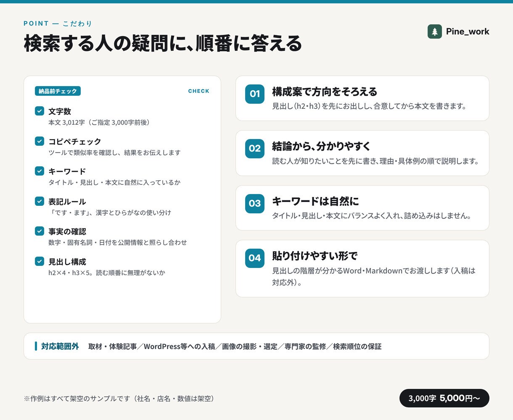Image resolution: width=513 pixels, height=420 pixels.
Task: Click the 3,000字 5,000円〜 price pill
Action: pos(444,398)
